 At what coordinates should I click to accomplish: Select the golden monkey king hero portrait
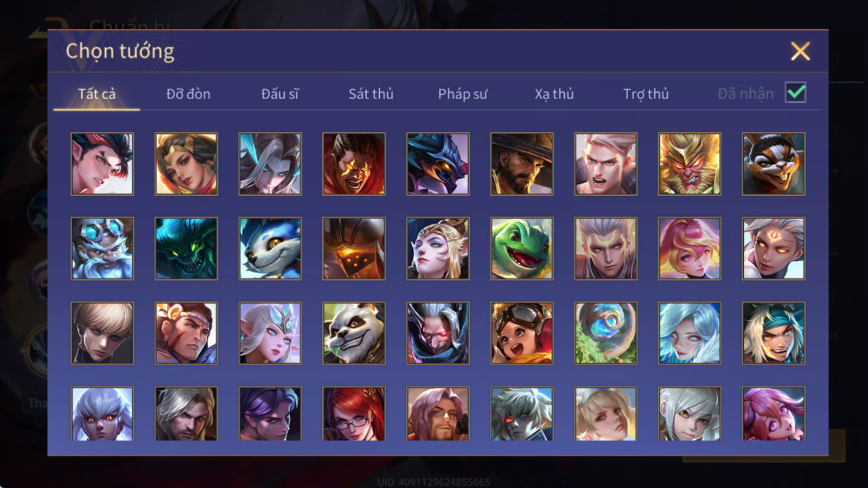pyautogui.click(x=690, y=164)
